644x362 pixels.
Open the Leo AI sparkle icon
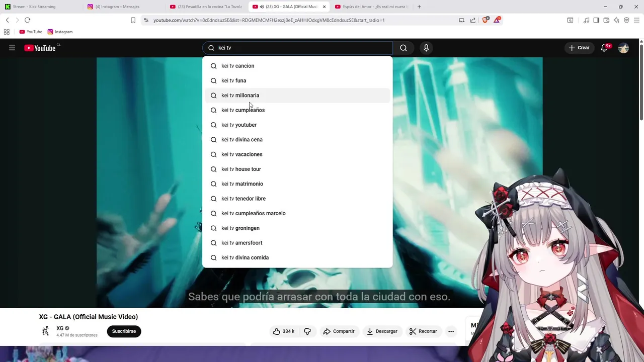tap(616, 20)
